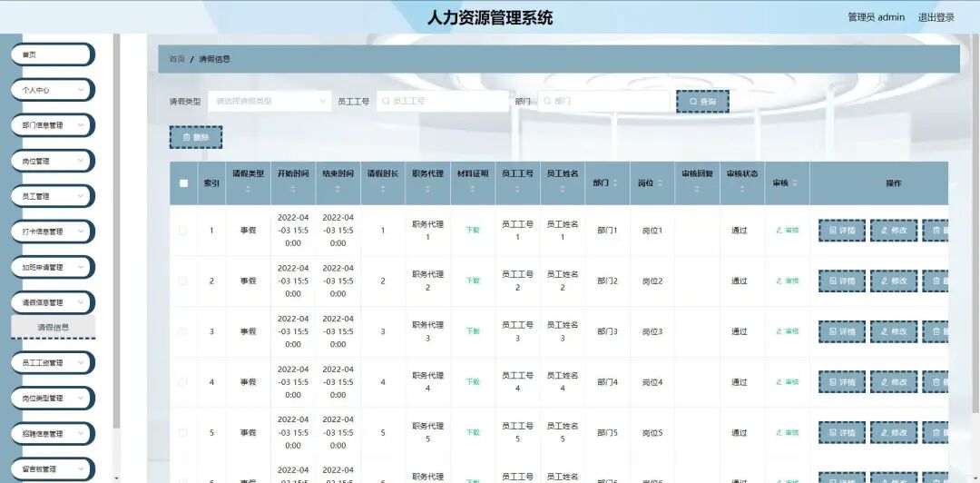Click the sidebar vertical scrollbar
The image size is (980, 483).
(x=116, y=232)
